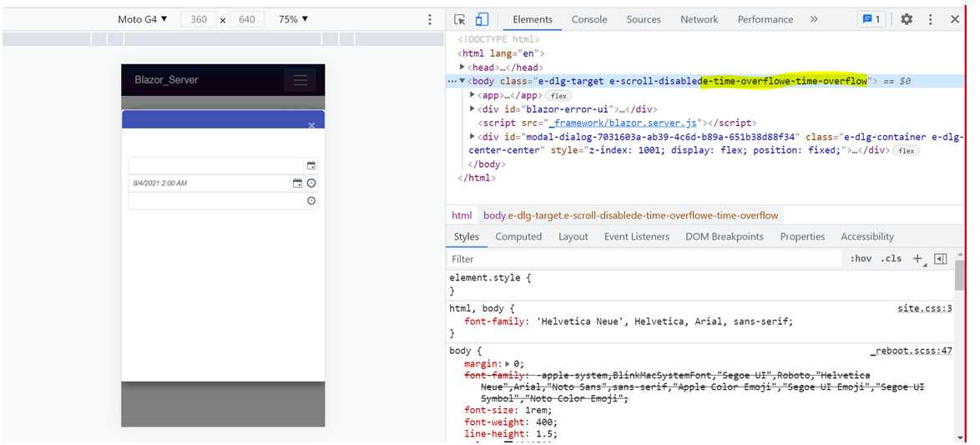Select the Styles pane tab
The width and height of the screenshot is (980, 445).
click(x=467, y=236)
